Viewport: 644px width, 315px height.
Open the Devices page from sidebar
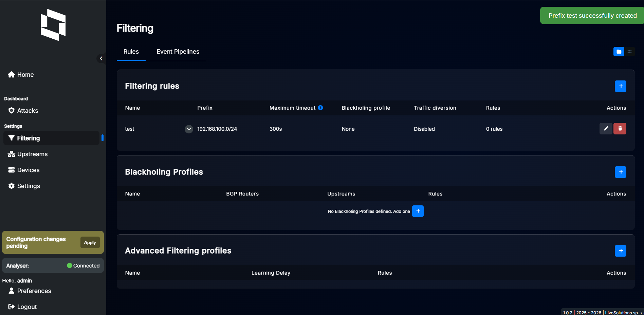click(29, 170)
